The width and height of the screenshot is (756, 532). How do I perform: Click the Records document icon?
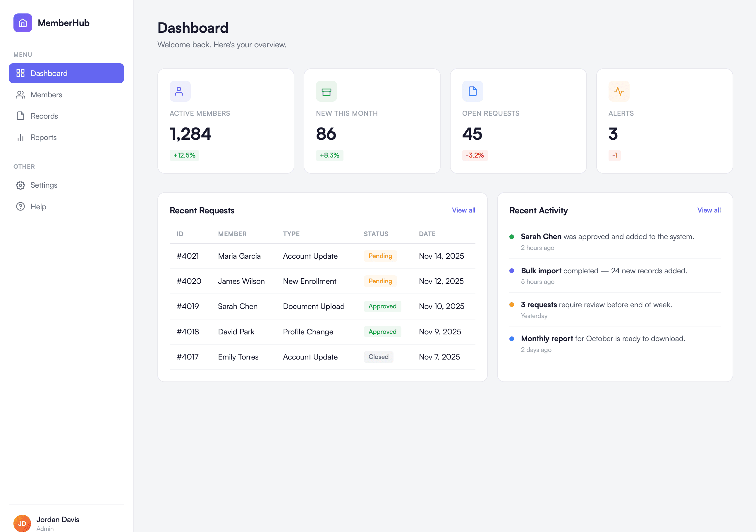(x=20, y=116)
